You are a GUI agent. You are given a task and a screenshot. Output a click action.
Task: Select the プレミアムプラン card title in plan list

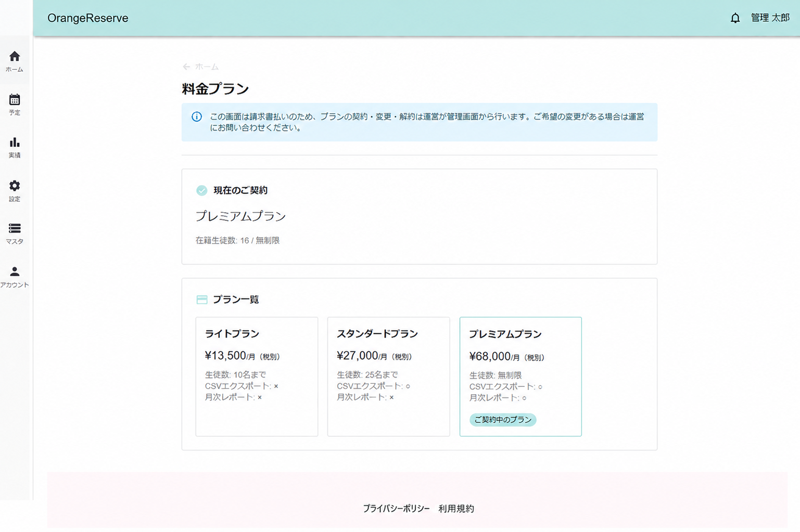click(x=505, y=334)
